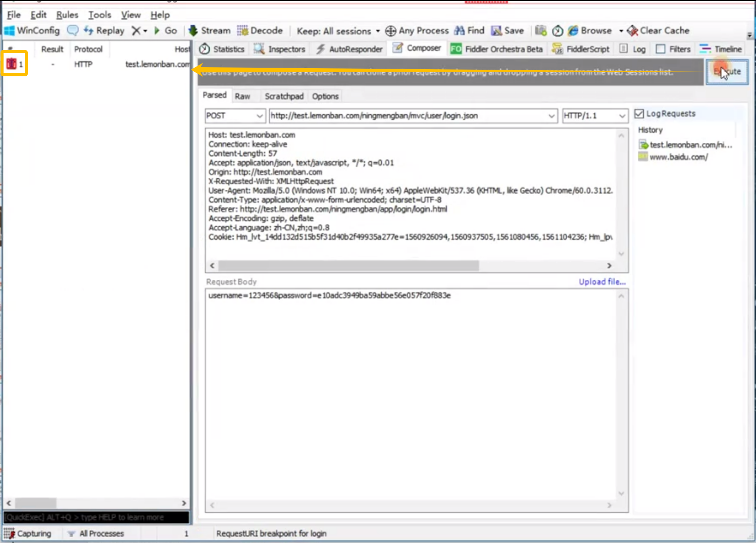This screenshot has width=756, height=543.
Task: Open the WinConfig tool
Action: pyautogui.click(x=32, y=31)
